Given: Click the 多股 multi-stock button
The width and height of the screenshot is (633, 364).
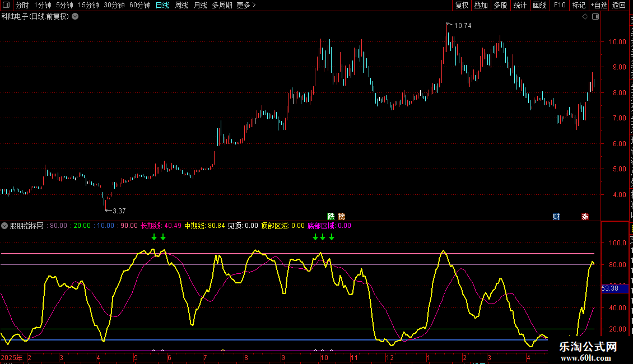Looking at the screenshot, I should click(x=500, y=5).
